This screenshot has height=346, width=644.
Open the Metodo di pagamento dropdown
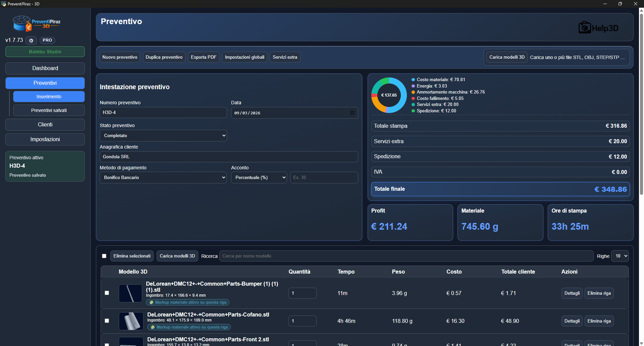point(163,178)
